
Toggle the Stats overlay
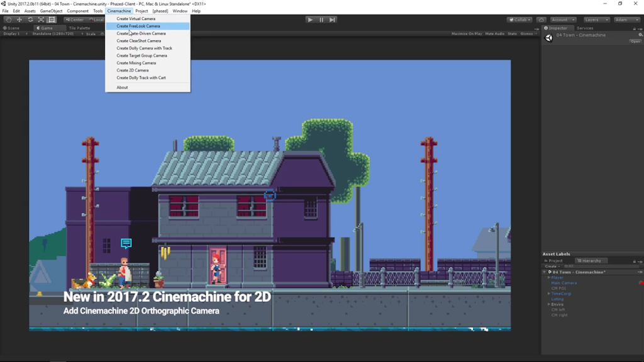pyautogui.click(x=512, y=34)
